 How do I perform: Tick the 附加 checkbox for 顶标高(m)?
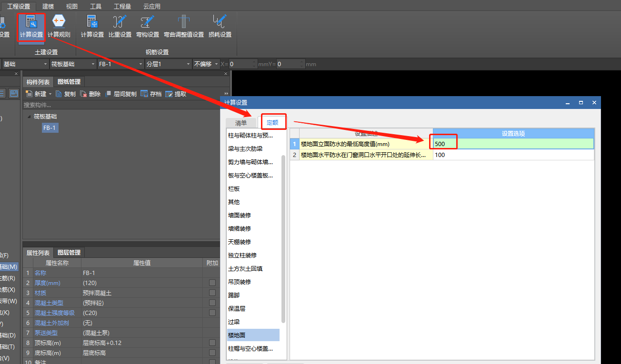pos(212,343)
